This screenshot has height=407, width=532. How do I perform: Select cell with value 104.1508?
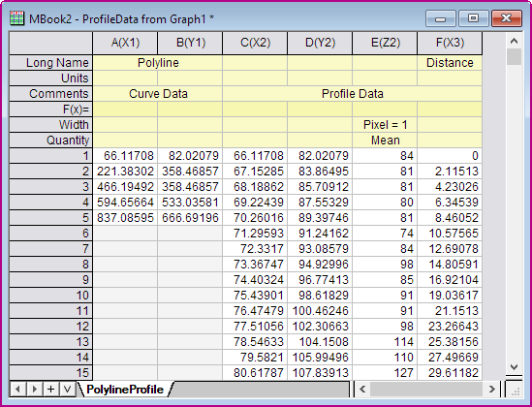coord(320,342)
